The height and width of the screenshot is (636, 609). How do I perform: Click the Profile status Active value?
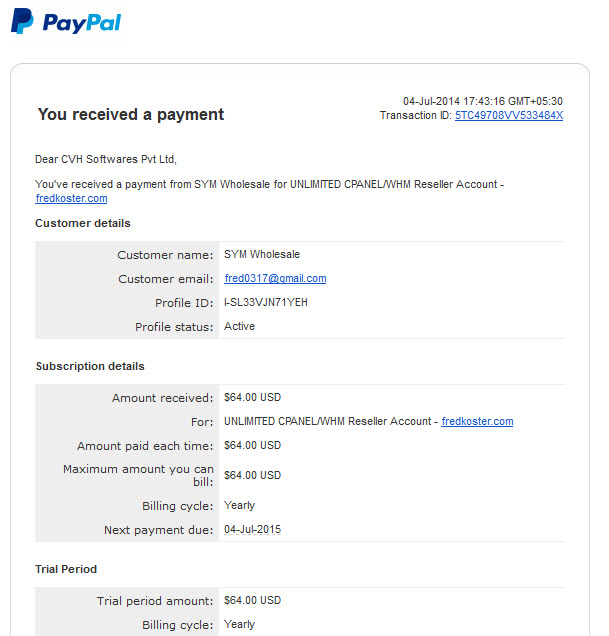239,326
